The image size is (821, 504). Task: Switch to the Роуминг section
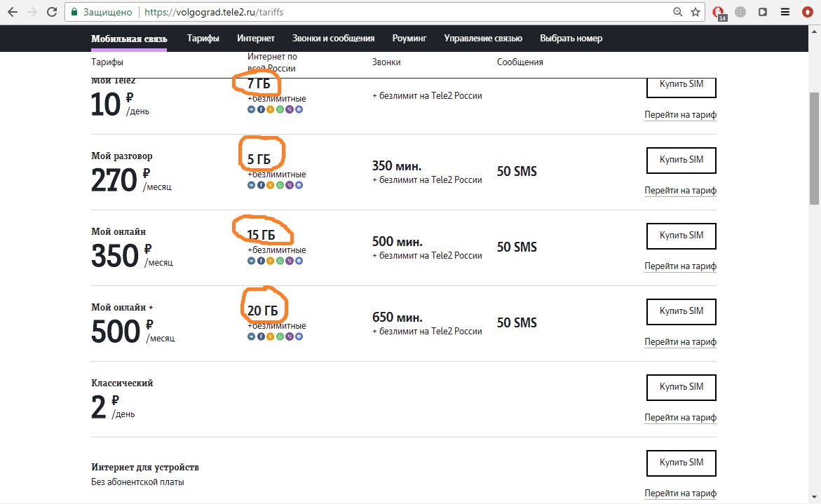pyautogui.click(x=409, y=39)
